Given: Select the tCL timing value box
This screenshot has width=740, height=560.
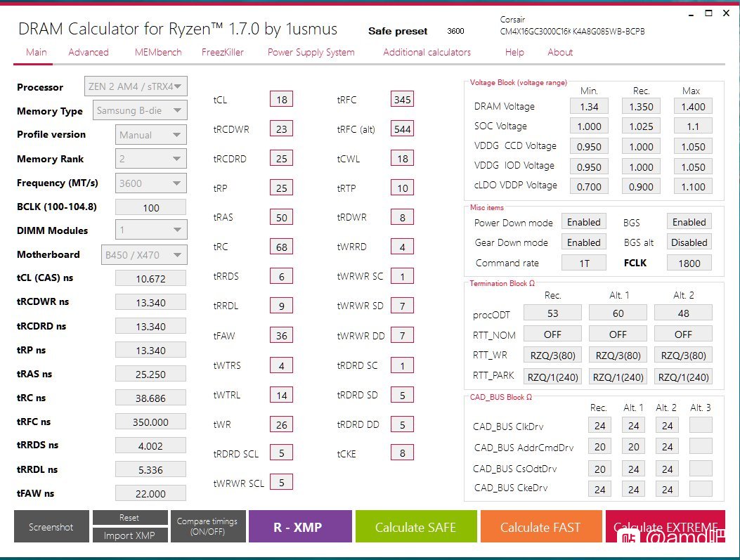Looking at the screenshot, I should click(282, 100).
